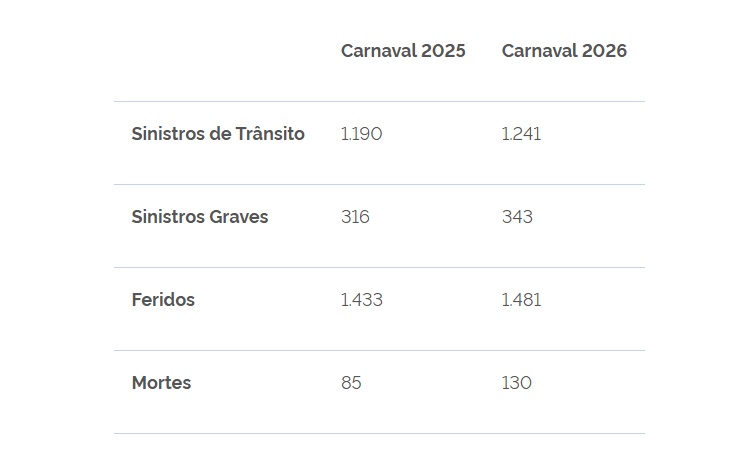Select the 130 deaths cell

coord(517,383)
